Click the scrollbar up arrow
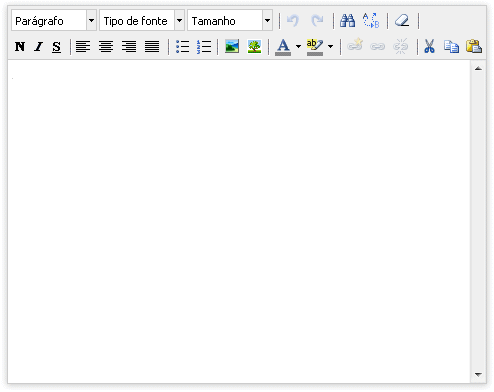The image size is (494, 392). (478, 68)
